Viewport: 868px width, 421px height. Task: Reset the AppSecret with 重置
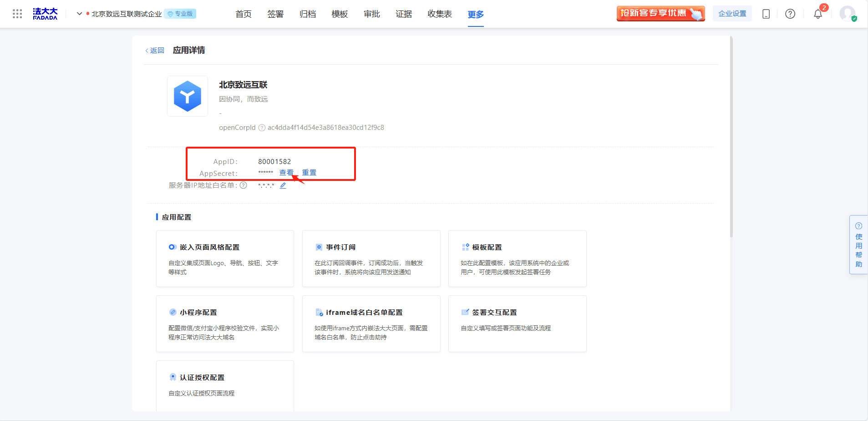click(309, 173)
